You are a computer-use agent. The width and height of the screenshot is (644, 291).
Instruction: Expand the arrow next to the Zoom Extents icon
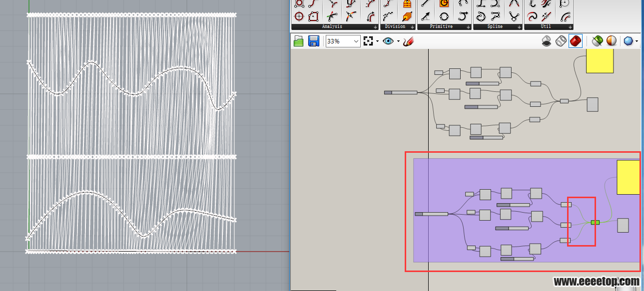pos(377,41)
